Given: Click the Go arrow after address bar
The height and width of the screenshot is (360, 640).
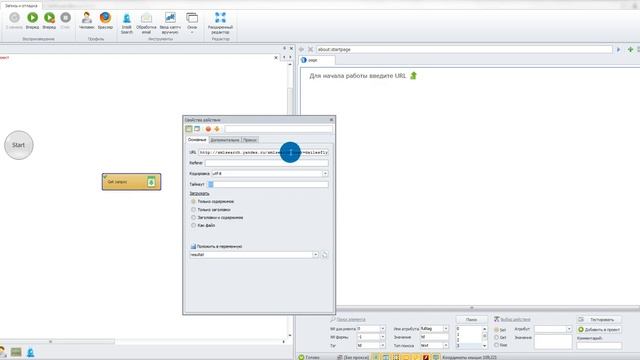Looking at the screenshot, I should pyautogui.click(x=618, y=49).
